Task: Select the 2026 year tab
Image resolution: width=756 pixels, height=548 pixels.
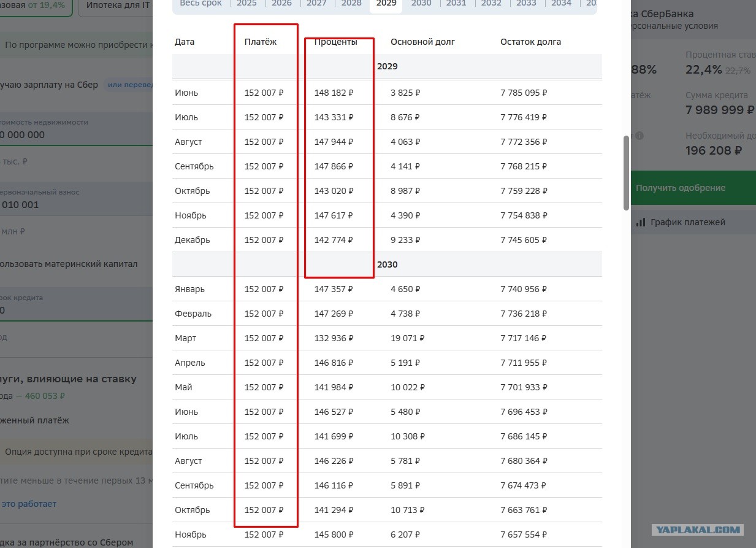Action: click(281, 3)
